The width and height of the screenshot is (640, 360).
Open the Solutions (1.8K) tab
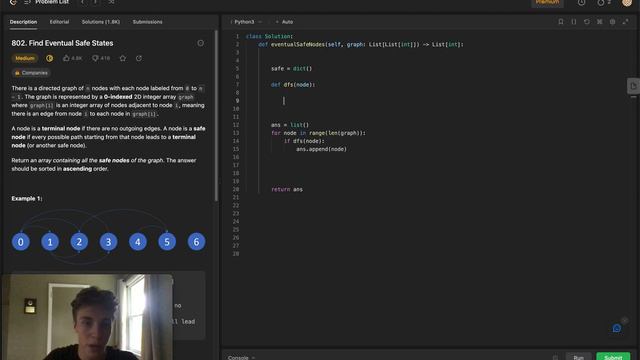(x=101, y=22)
